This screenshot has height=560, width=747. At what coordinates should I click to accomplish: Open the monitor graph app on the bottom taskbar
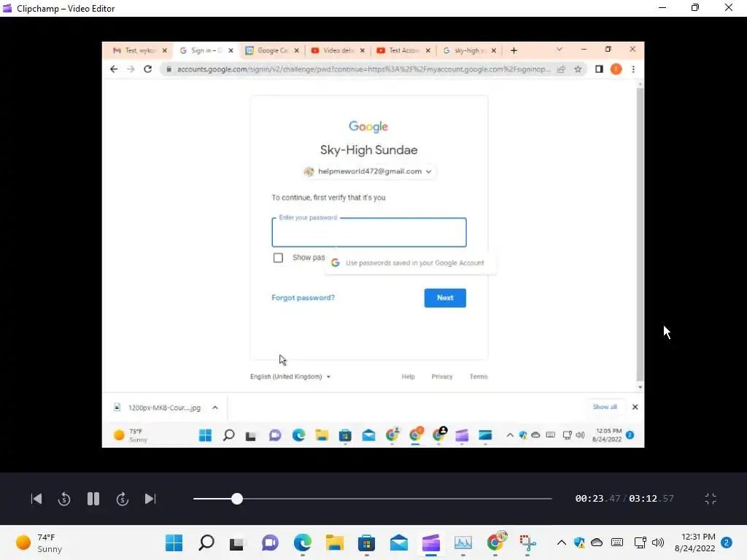coord(462,542)
